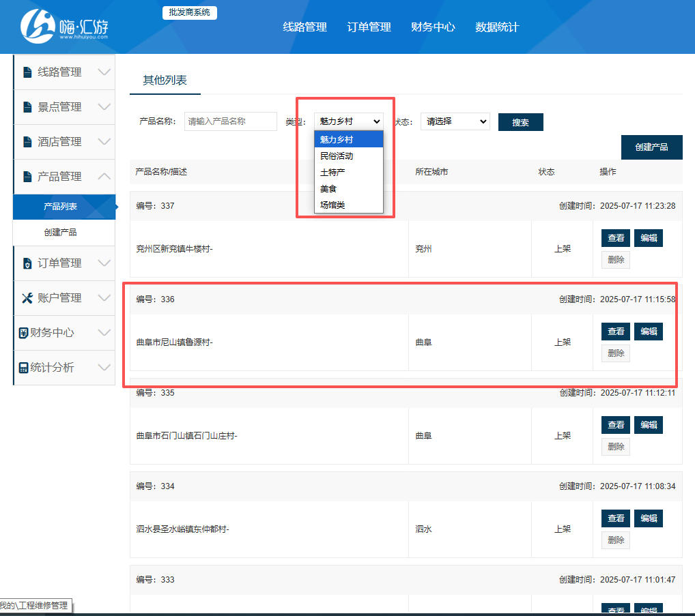Open 数据统计 in the top navigation

(x=497, y=27)
